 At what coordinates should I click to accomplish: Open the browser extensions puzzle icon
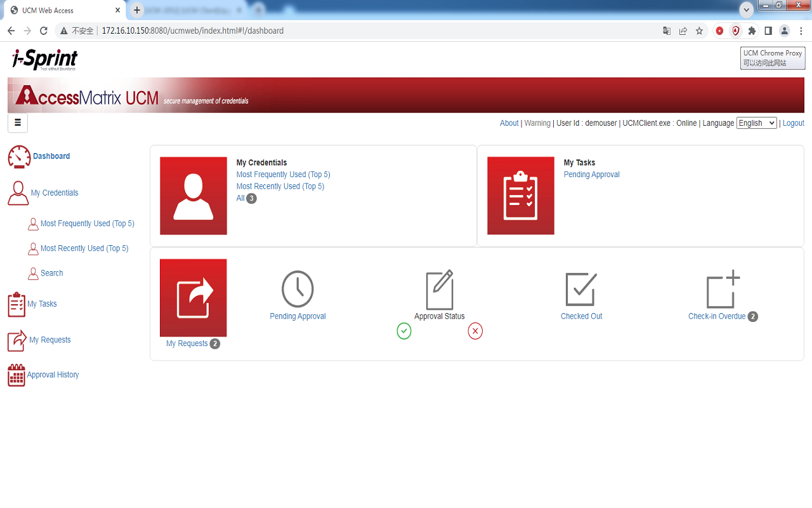(752, 30)
